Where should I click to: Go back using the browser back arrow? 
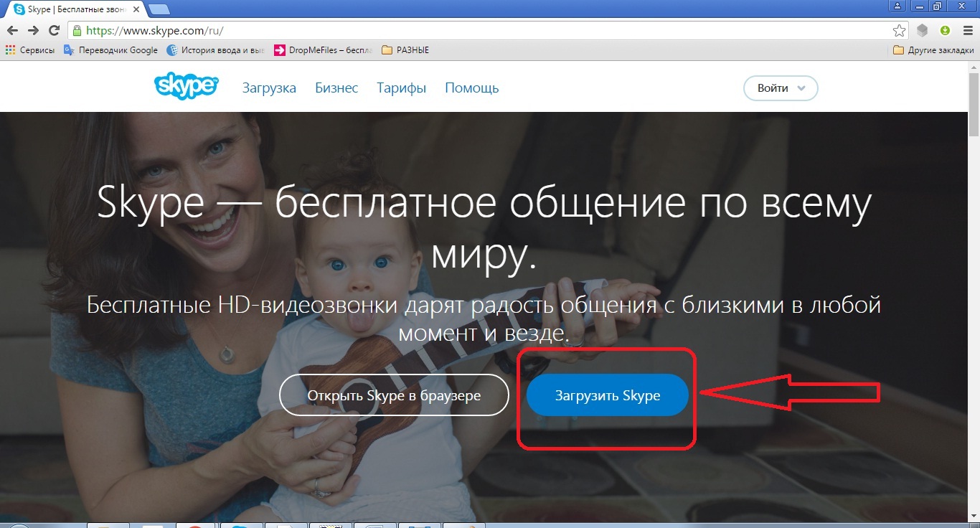[13, 31]
